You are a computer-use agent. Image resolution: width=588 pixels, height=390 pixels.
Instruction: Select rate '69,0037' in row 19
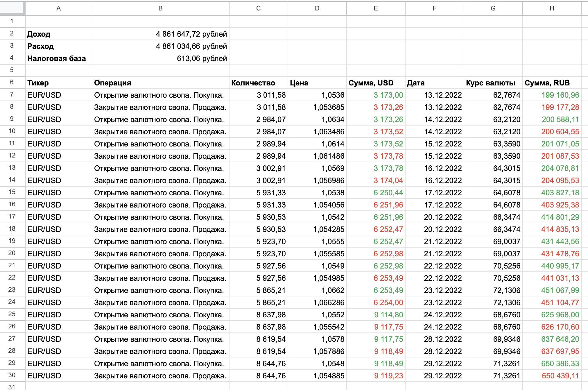point(493,241)
